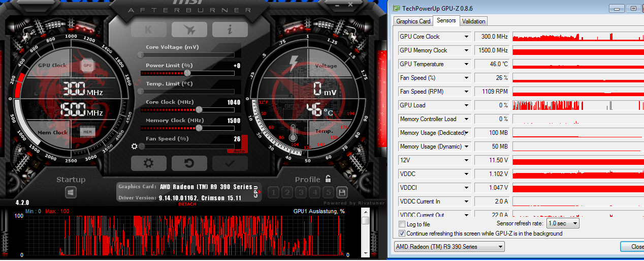
Task: Click the Afterburner graph scrollbar down arrow
Action: click(x=365, y=253)
